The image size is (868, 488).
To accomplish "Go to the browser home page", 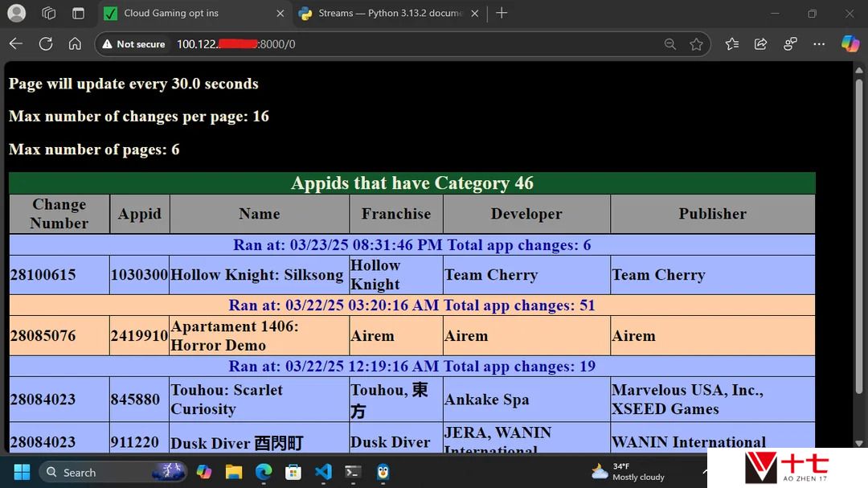I will tap(75, 43).
